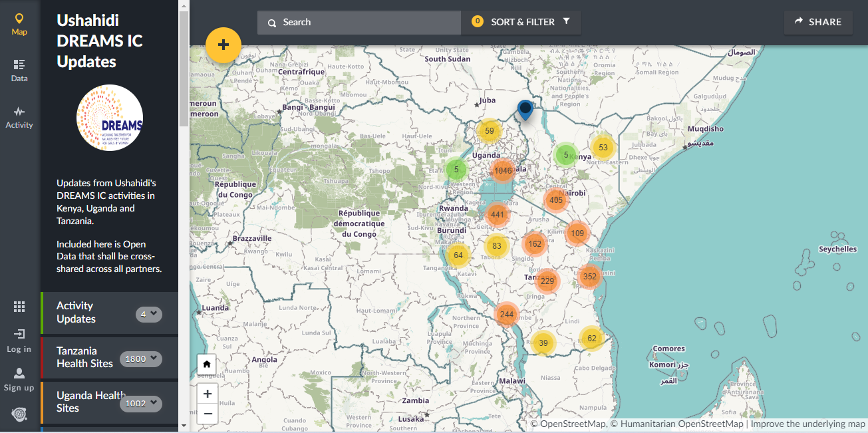Click the yellow add post plus button

pos(223,45)
